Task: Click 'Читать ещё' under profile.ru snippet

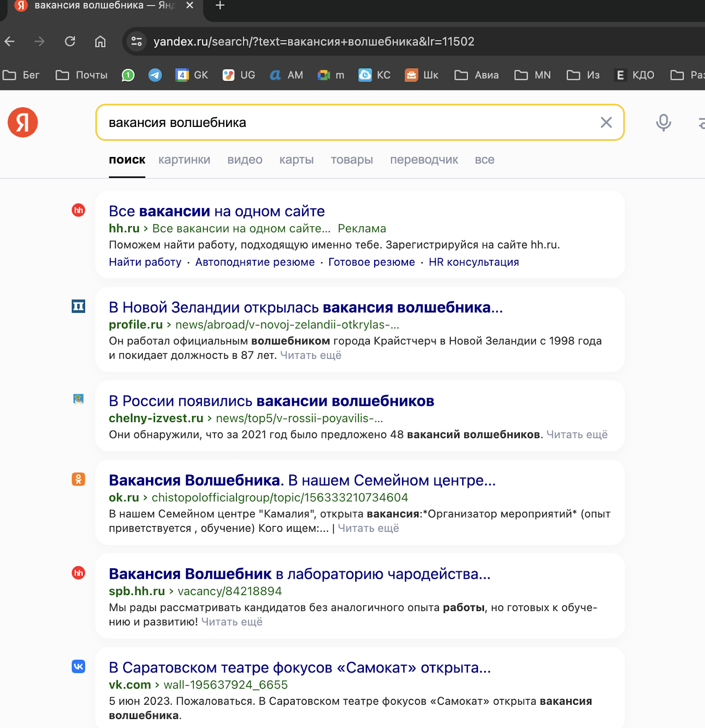Action: (x=311, y=355)
